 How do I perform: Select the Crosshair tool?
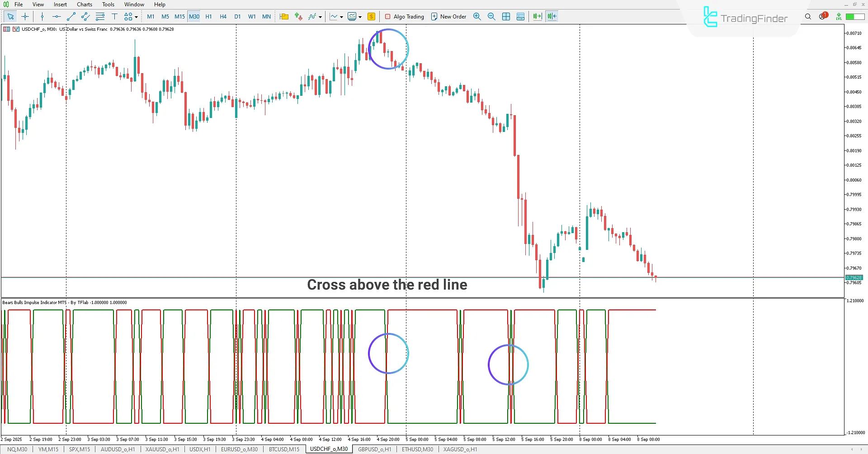tap(25, 16)
